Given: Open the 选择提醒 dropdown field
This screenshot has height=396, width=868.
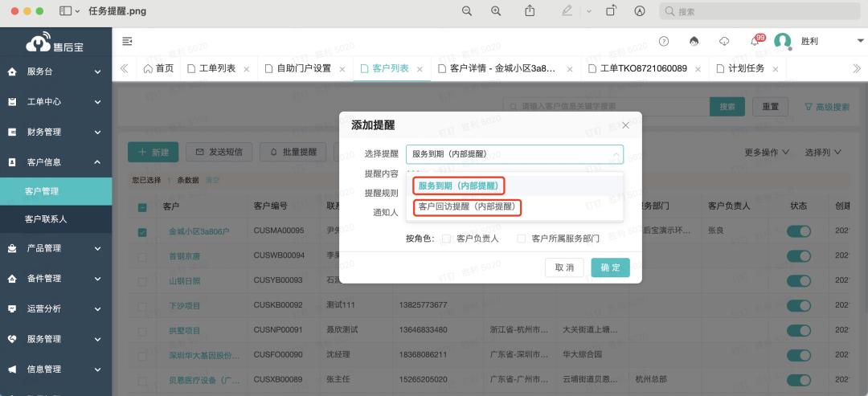Looking at the screenshot, I should click(x=514, y=154).
